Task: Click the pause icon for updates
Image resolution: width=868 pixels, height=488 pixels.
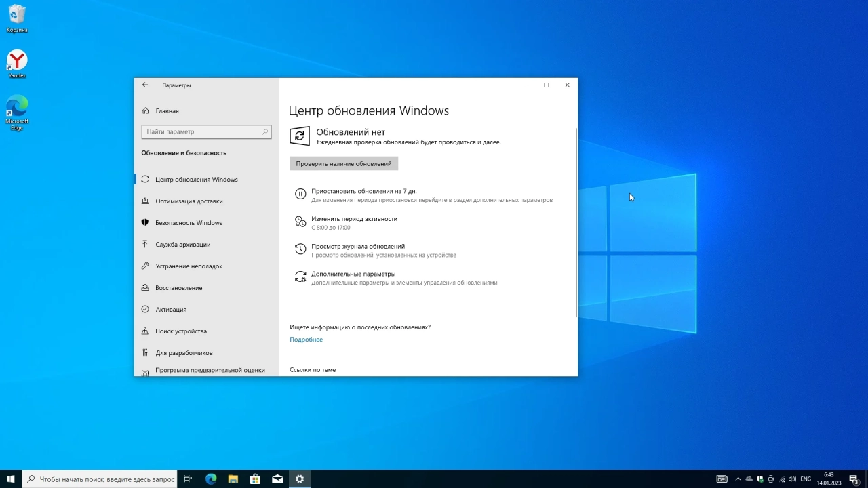Action: click(300, 194)
